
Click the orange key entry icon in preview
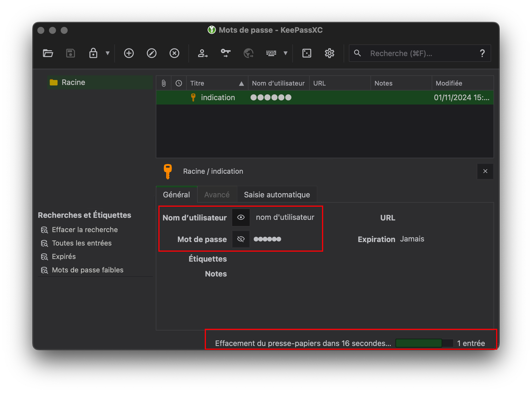(x=168, y=171)
